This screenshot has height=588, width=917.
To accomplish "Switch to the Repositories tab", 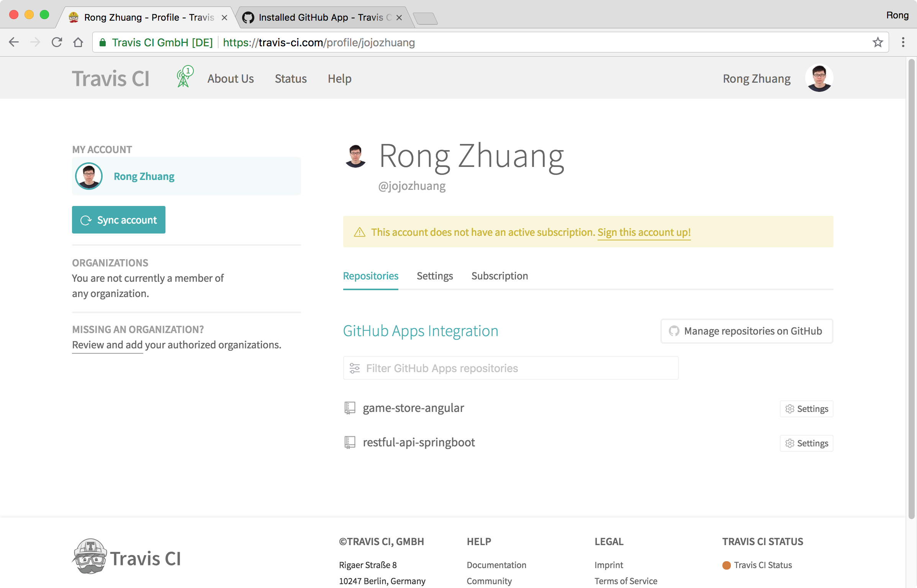I will [x=370, y=276].
